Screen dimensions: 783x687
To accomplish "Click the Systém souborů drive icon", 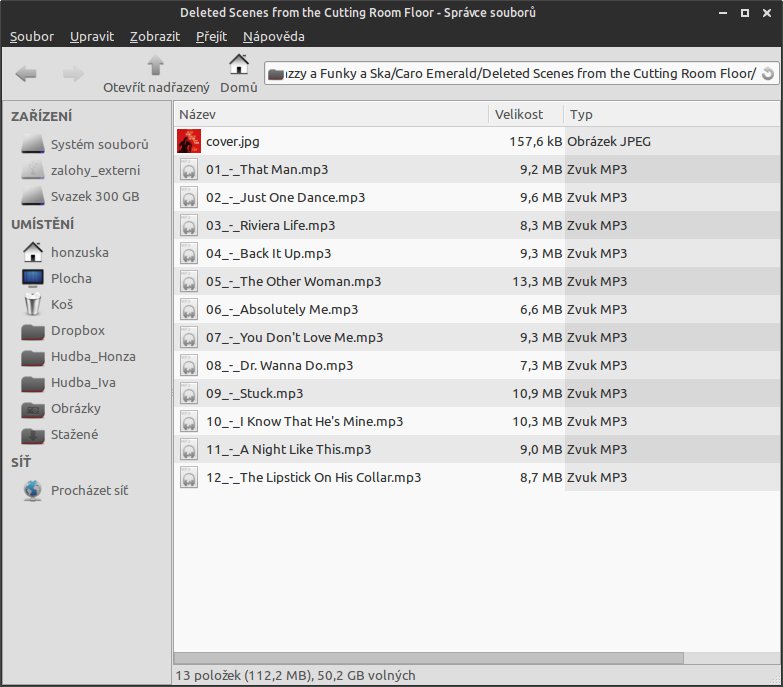I will (x=33, y=144).
